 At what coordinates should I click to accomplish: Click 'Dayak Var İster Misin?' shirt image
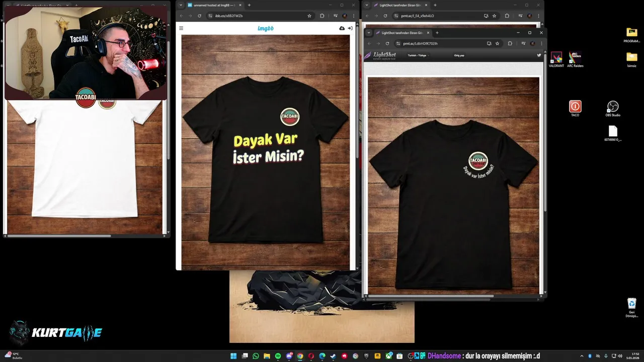(266, 152)
